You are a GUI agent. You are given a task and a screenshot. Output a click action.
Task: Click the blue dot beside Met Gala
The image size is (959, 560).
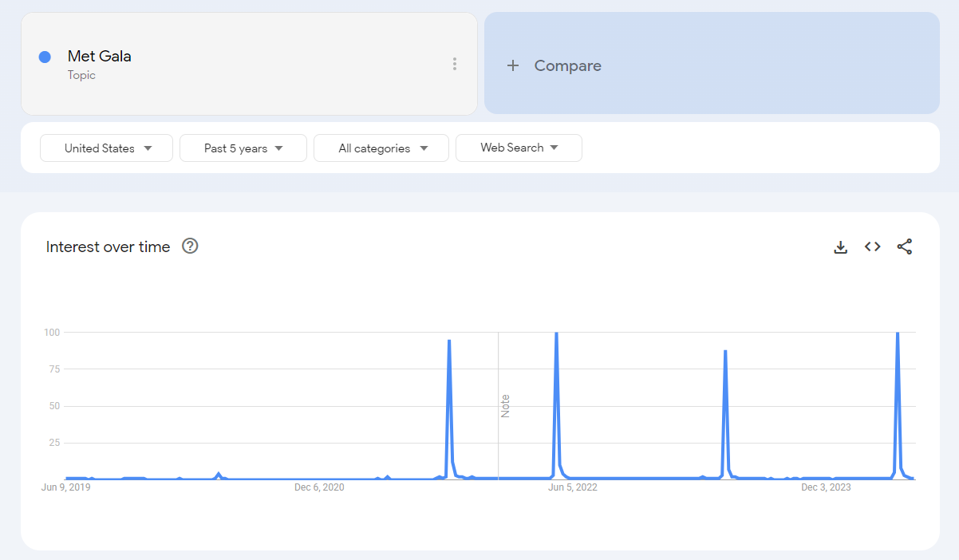pos(45,57)
